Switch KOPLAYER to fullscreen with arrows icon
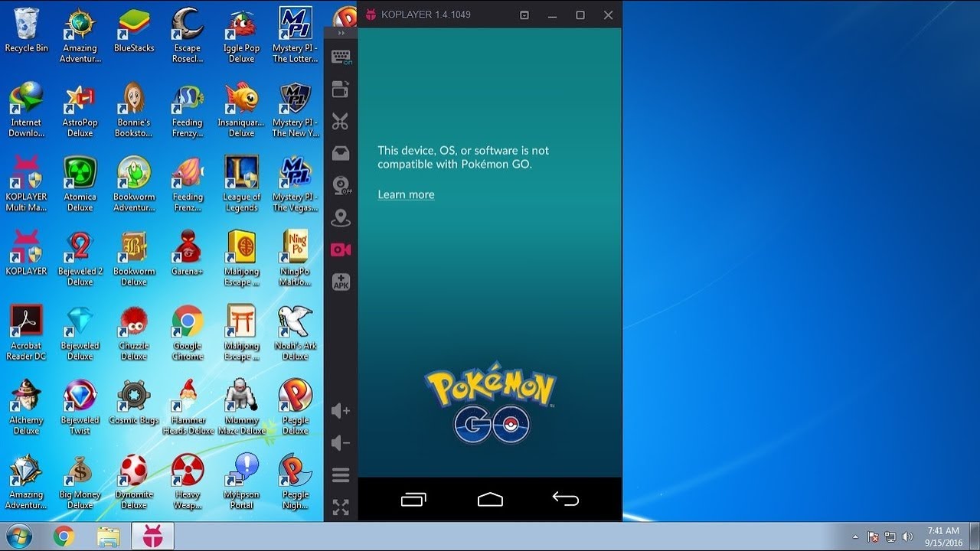The width and height of the screenshot is (980, 551). pyautogui.click(x=341, y=507)
